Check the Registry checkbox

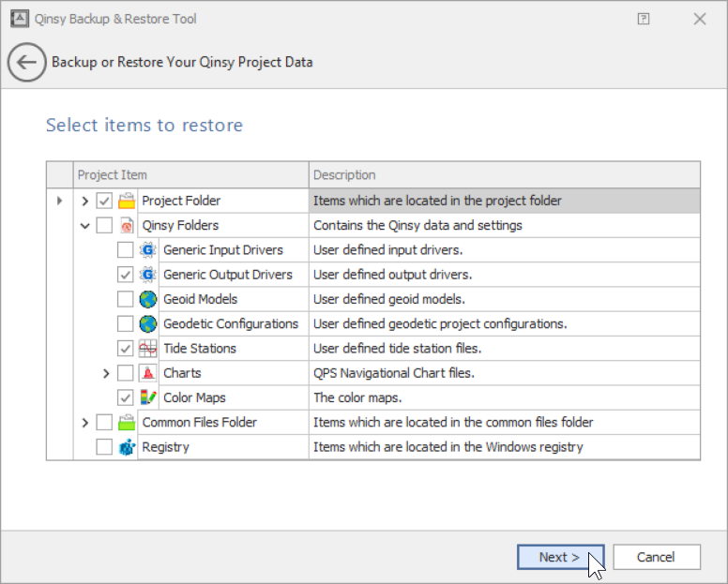tap(104, 447)
